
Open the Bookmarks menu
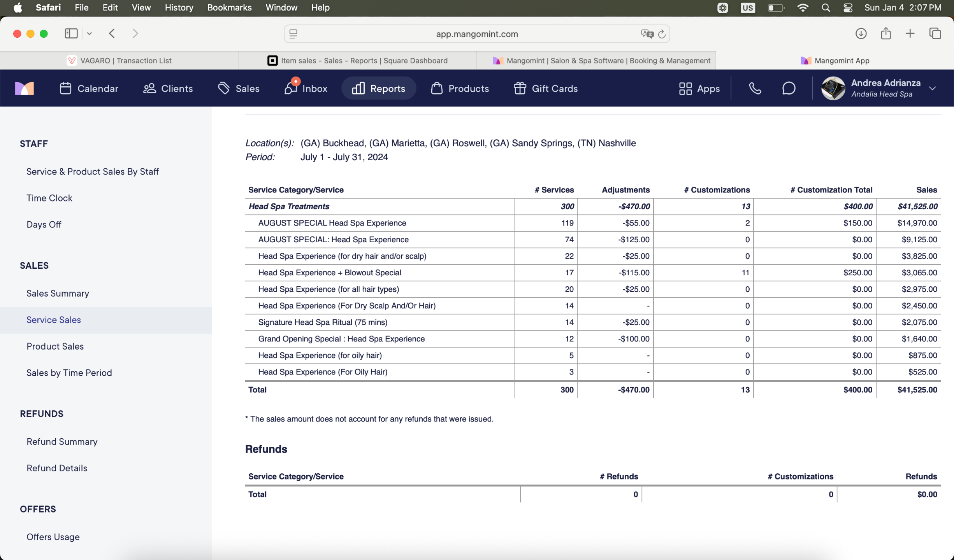[x=229, y=8]
